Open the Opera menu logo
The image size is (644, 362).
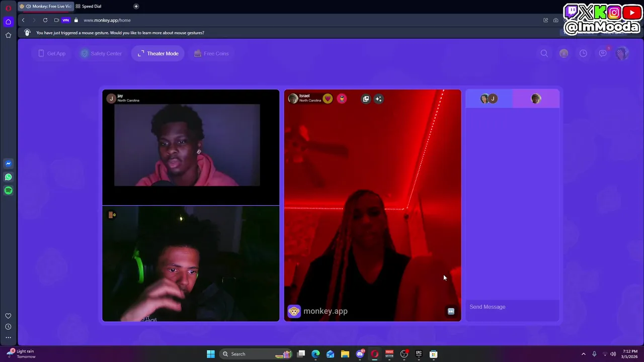(8, 8)
